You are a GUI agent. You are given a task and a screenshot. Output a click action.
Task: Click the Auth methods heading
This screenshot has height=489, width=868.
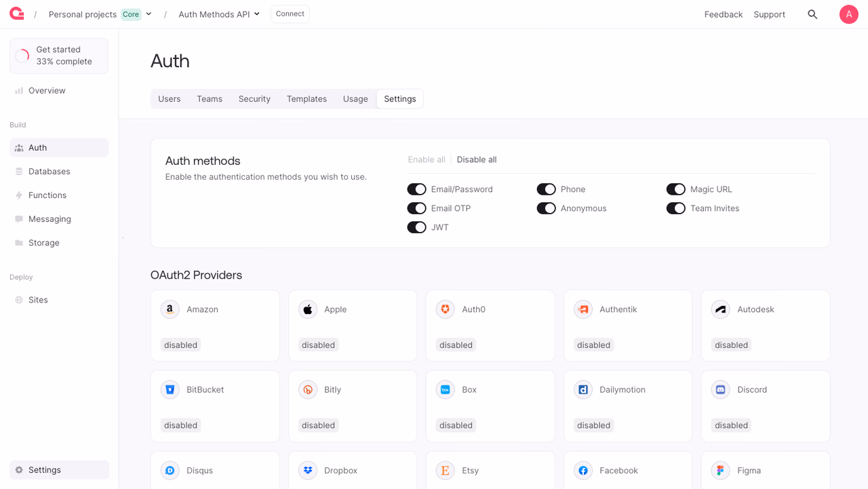point(203,161)
